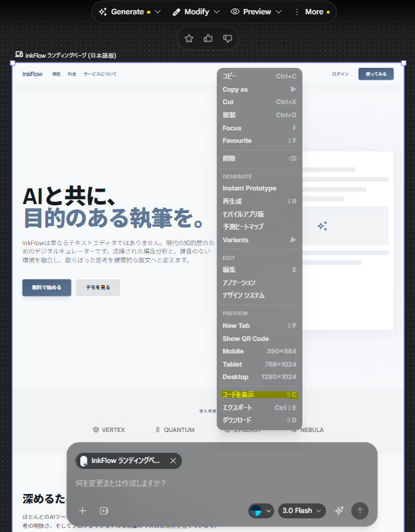Click the three-dot More icon
The image size is (415, 532).
click(x=297, y=12)
